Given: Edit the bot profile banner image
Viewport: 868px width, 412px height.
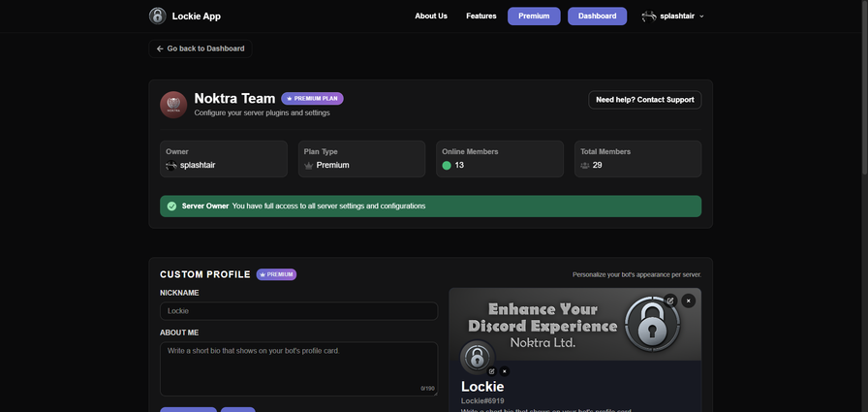Looking at the screenshot, I should [670, 301].
